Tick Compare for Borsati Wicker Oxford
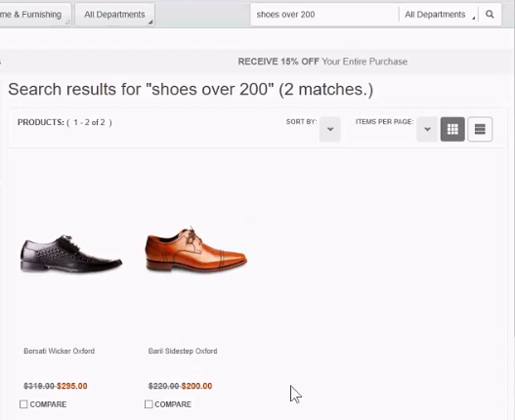Screen dimensions: 515x420 [x=23, y=404]
